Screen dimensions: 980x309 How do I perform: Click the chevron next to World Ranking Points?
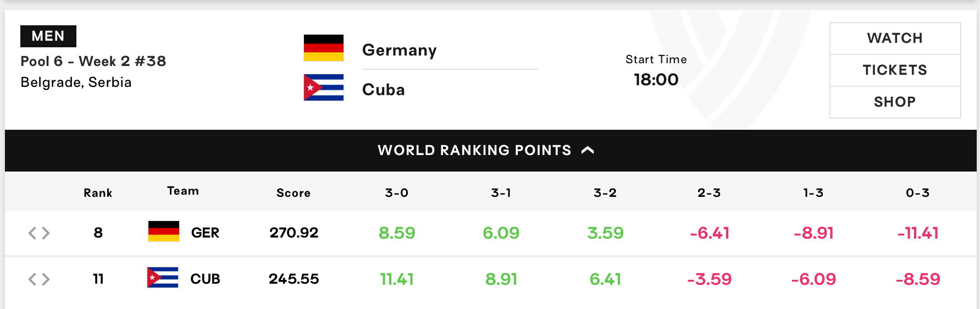click(x=588, y=150)
